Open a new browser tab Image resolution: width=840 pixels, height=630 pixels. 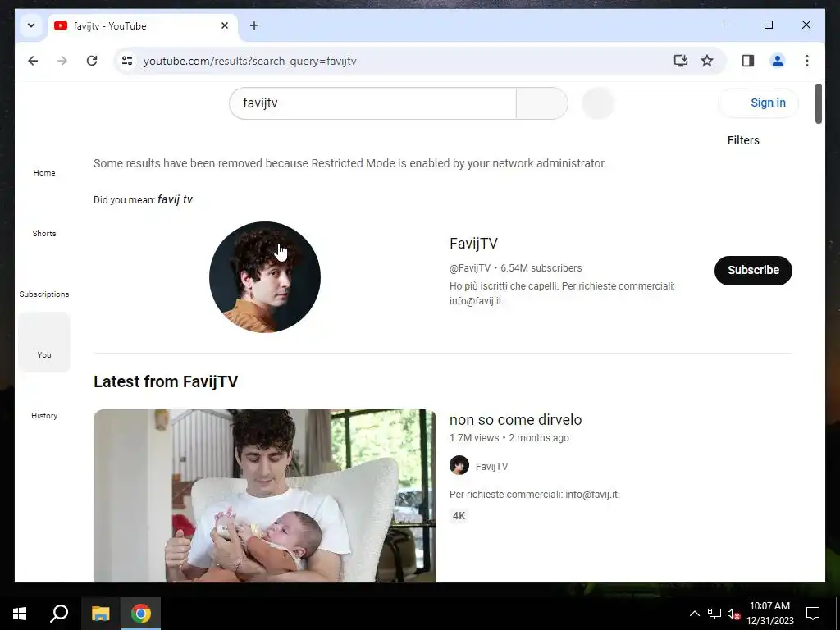click(254, 25)
